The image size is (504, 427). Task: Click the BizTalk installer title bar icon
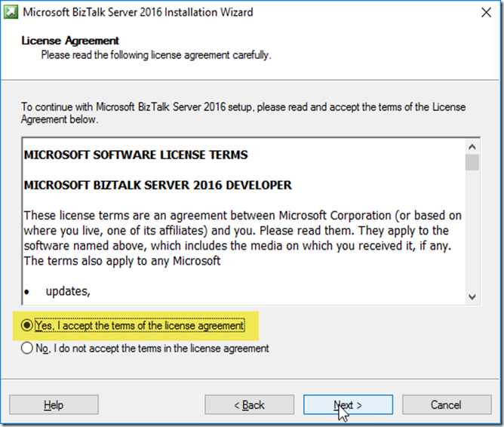pyautogui.click(x=11, y=12)
